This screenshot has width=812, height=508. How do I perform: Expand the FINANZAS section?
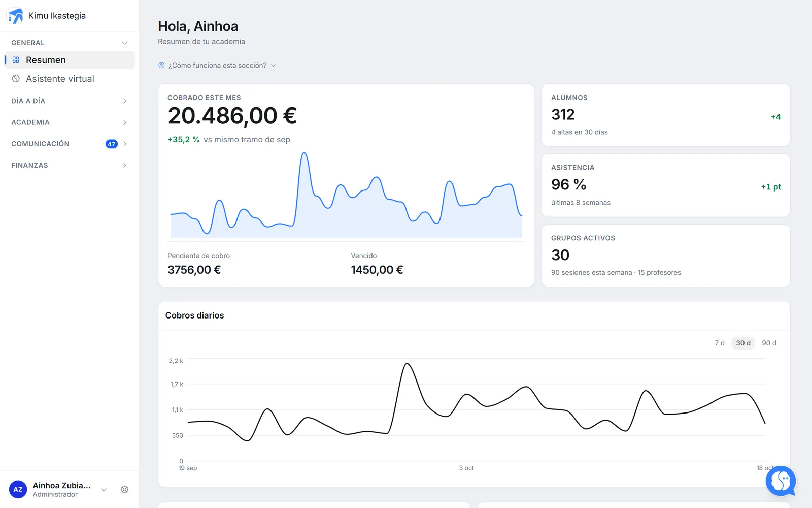[69, 165]
